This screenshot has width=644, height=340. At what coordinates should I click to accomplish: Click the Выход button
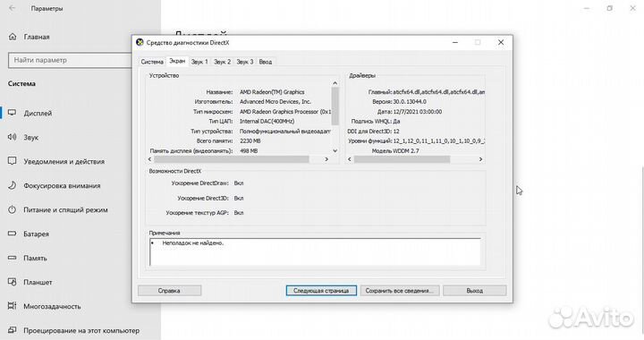click(x=474, y=291)
